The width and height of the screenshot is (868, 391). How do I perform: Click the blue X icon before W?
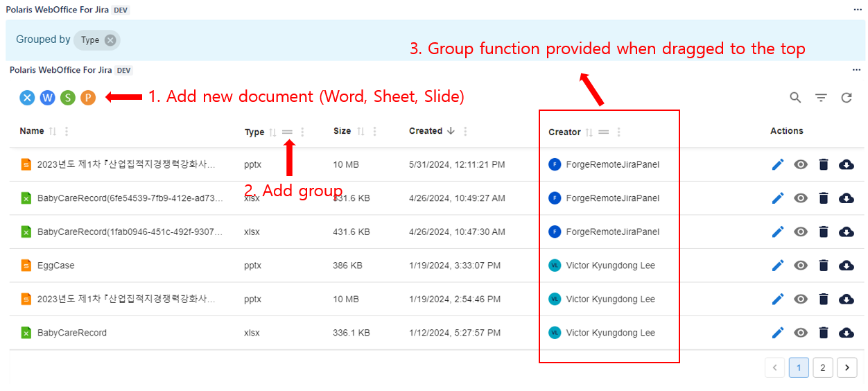pos(27,98)
